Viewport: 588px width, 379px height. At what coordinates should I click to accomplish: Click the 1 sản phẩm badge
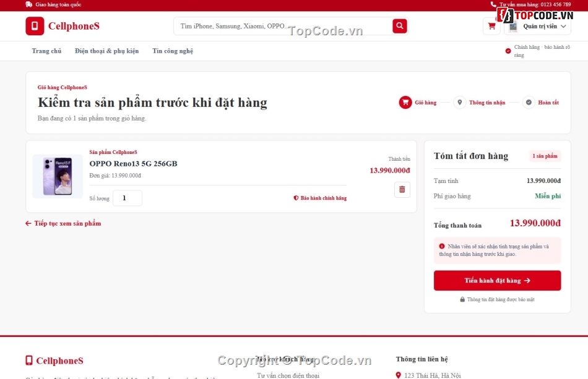click(545, 156)
